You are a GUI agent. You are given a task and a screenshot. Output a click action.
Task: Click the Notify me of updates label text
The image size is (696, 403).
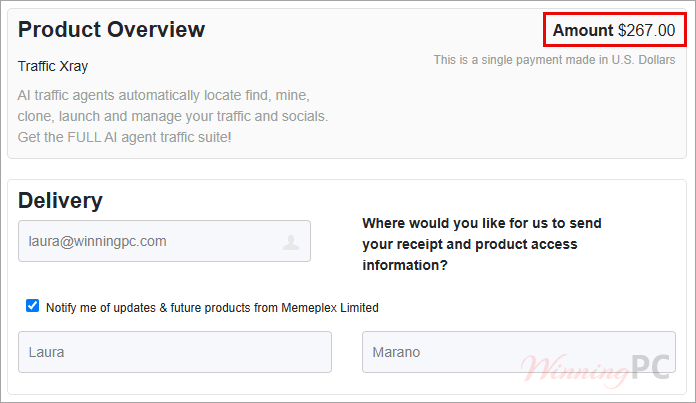click(212, 308)
